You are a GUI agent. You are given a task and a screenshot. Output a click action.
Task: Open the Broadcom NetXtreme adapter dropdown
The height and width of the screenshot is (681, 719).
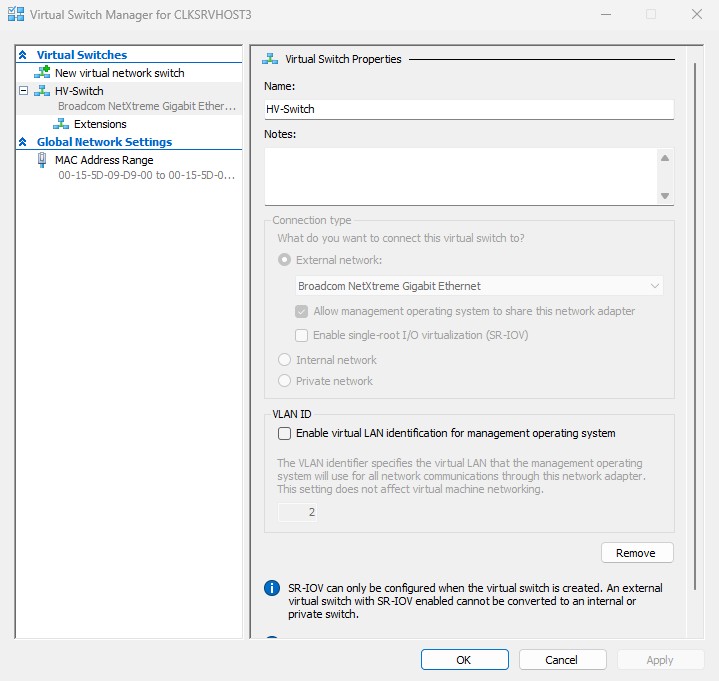(479, 286)
